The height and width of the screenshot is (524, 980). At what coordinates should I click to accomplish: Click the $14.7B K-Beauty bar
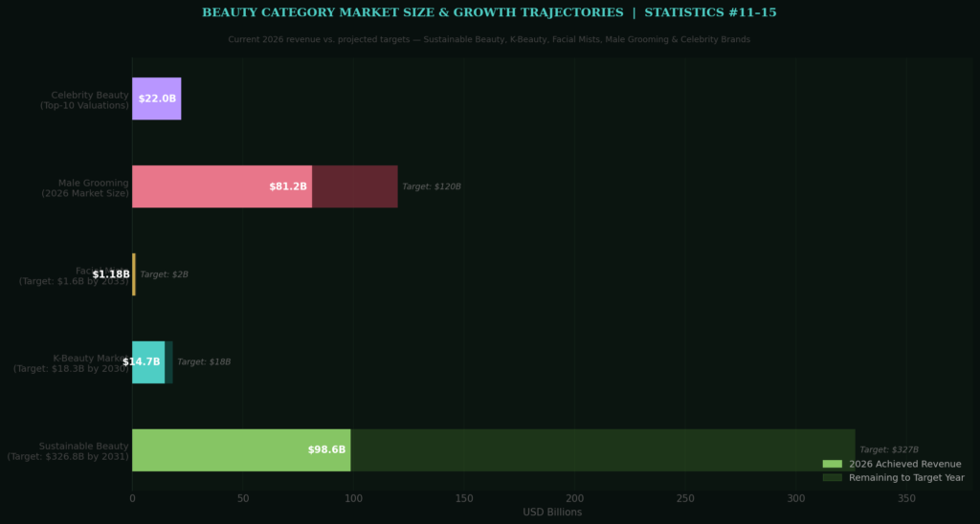coord(148,362)
